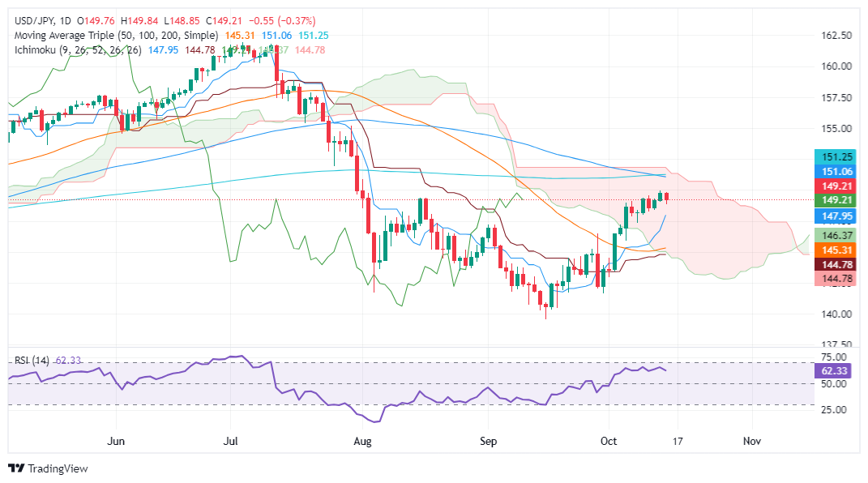Click the Nov marker on time axis
Image resolution: width=868 pixels, height=483 pixels.
coord(752,441)
